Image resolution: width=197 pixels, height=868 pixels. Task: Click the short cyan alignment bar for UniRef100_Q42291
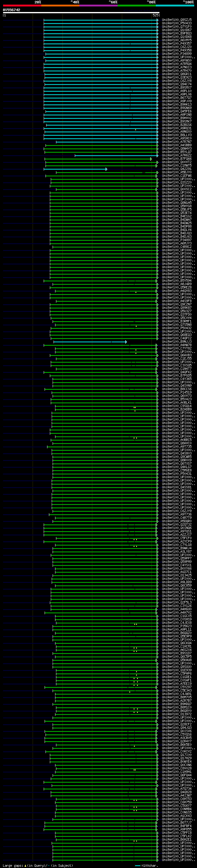pyautogui.click(x=75, y=169)
